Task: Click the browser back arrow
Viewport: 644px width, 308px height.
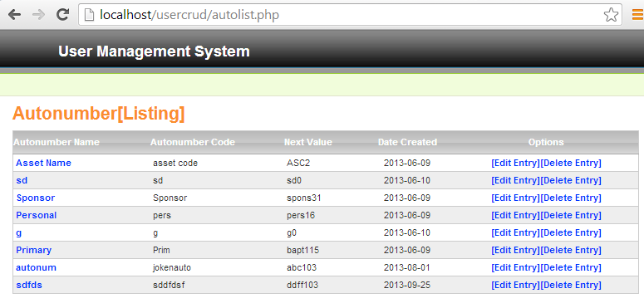Action: [14, 15]
